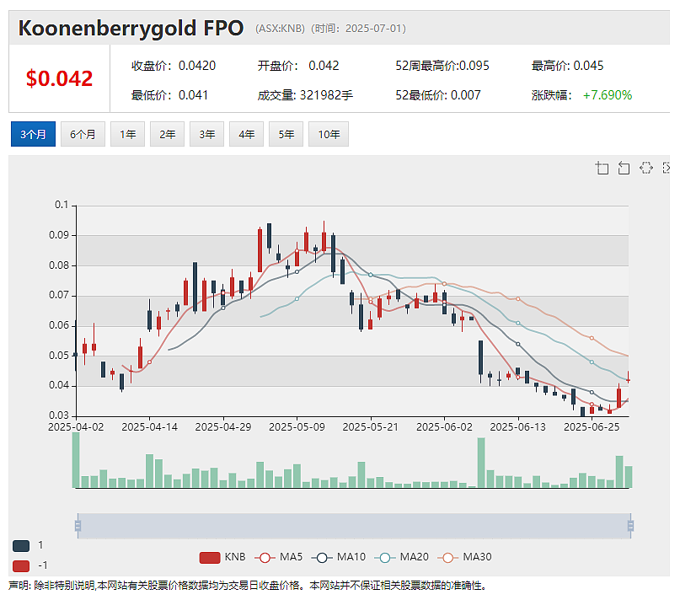Viewport: 680px width, 616px height.
Task: Click the 0.04 y-axis price label
Action: [59, 385]
